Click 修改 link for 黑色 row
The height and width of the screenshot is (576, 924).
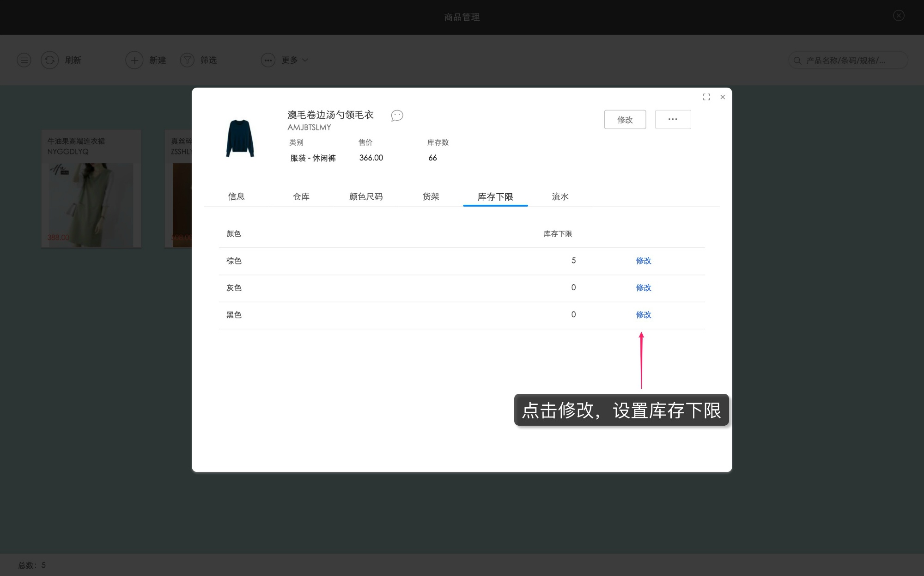coord(644,315)
